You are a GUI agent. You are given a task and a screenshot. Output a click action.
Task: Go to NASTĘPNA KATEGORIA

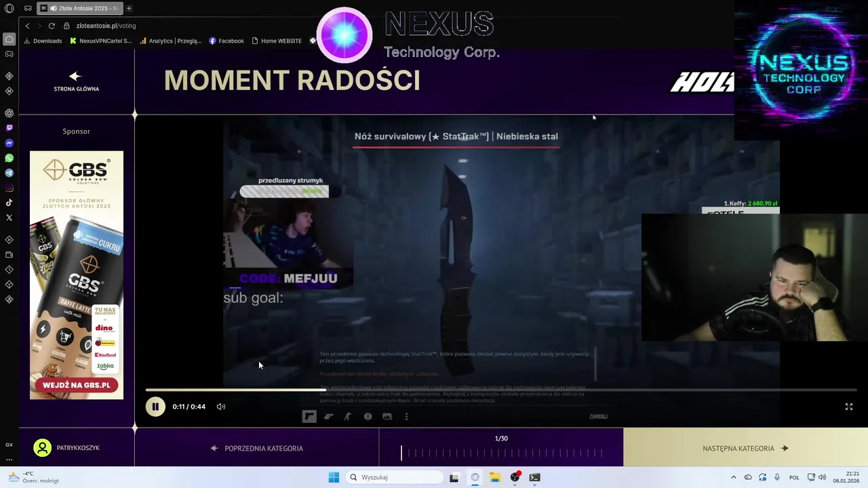click(x=745, y=448)
